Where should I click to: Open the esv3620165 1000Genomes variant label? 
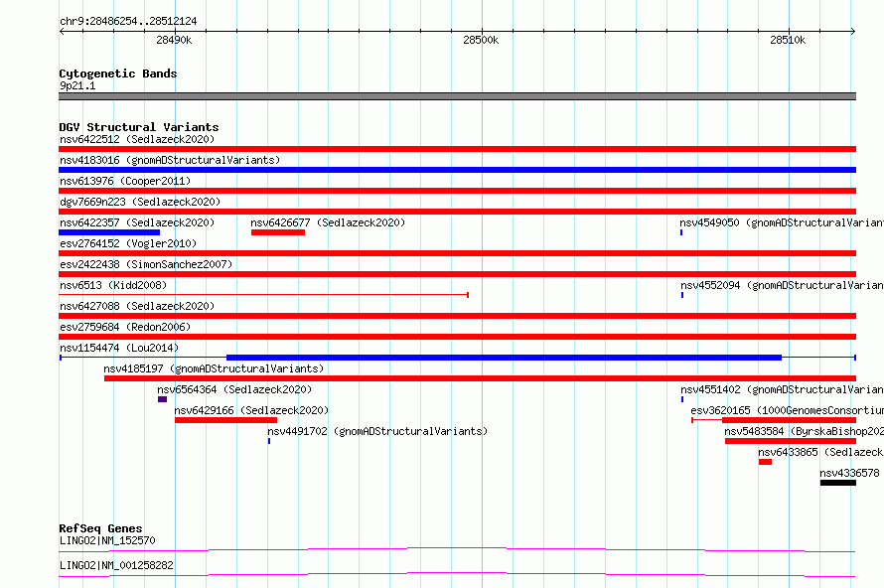(787, 410)
